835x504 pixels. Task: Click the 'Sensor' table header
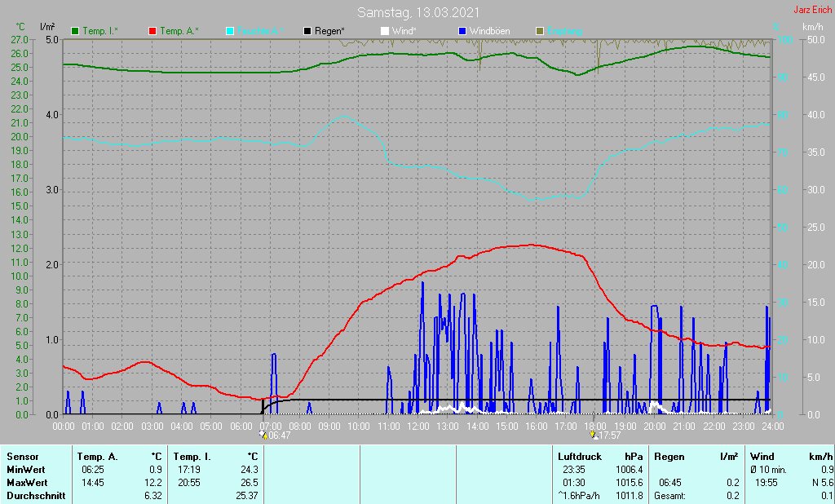(x=23, y=457)
